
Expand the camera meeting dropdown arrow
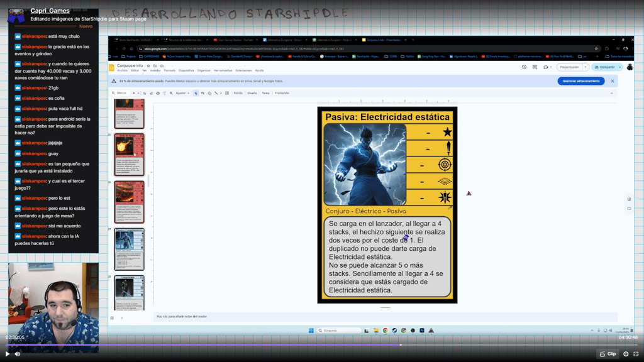(551, 67)
